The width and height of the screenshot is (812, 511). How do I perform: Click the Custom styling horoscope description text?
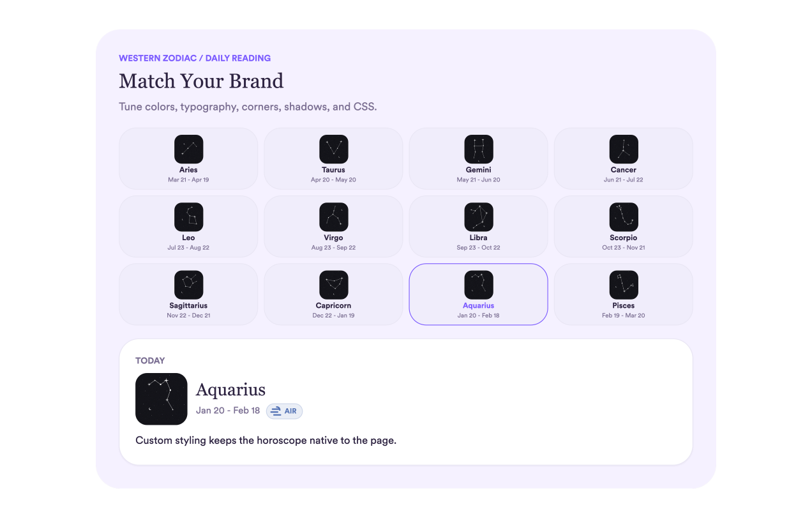[266, 440]
